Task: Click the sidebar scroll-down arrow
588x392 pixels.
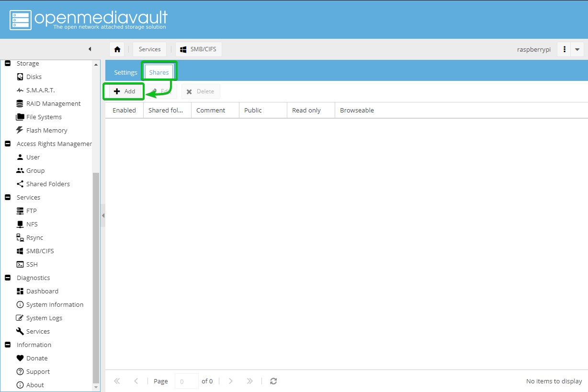Action: tap(96, 387)
